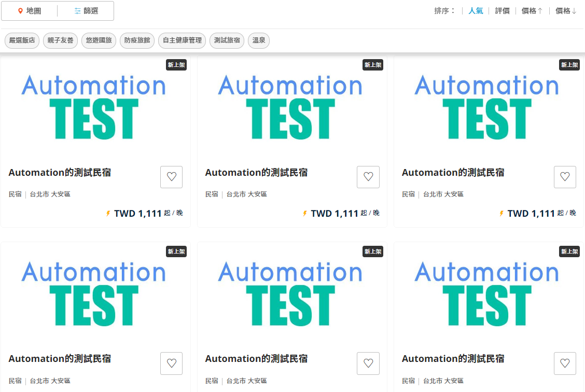Open the bottom-left Automation TEST thumbnail
Viewport: 585px width, 392px height.
coord(95,293)
